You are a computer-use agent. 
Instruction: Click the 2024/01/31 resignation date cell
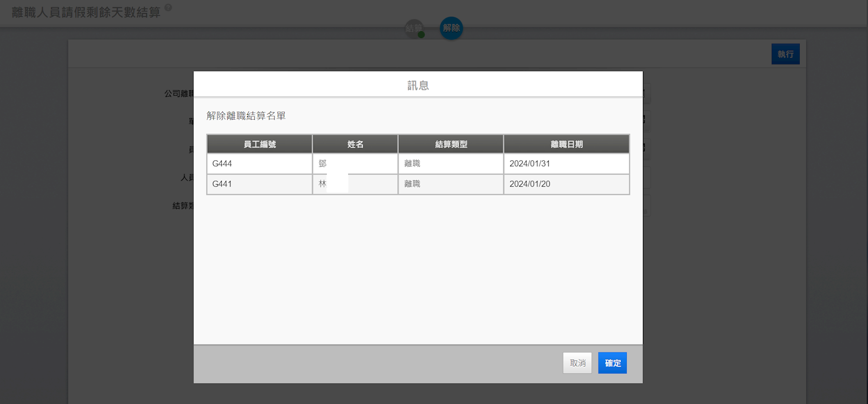566,164
